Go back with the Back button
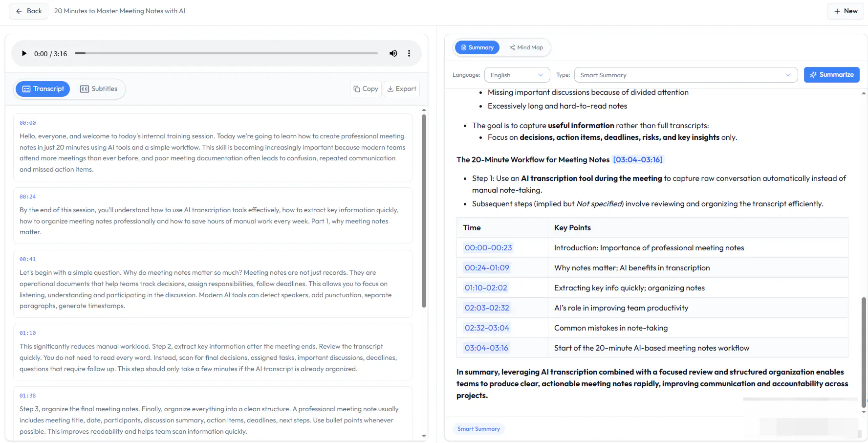The height and width of the screenshot is (443, 868). coord(28,11)
